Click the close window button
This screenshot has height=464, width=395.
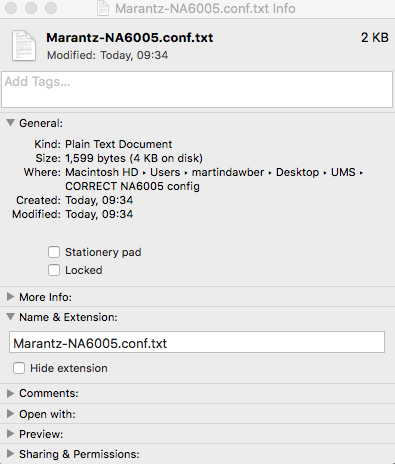(11, 8)
